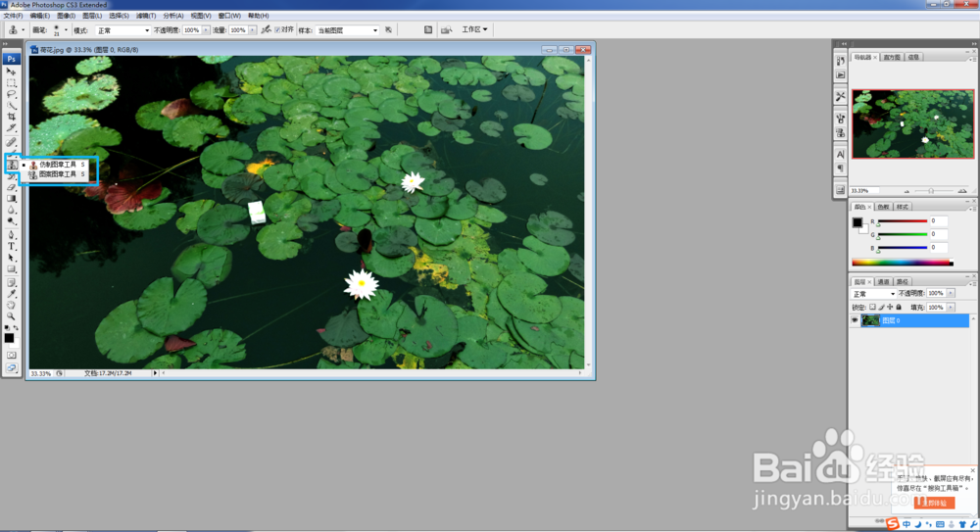Open the 样本 sample dropdown
The width and height of the screenshot is (980, 532).
347,30
